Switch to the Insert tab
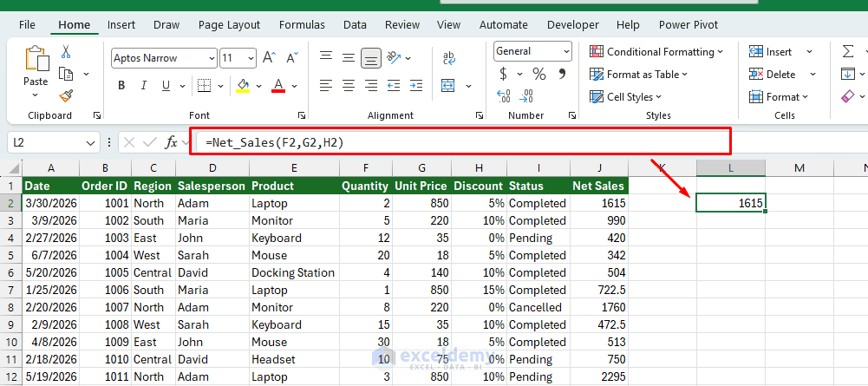The width and height of the screenshot is (868, 386). click(121, 25)
